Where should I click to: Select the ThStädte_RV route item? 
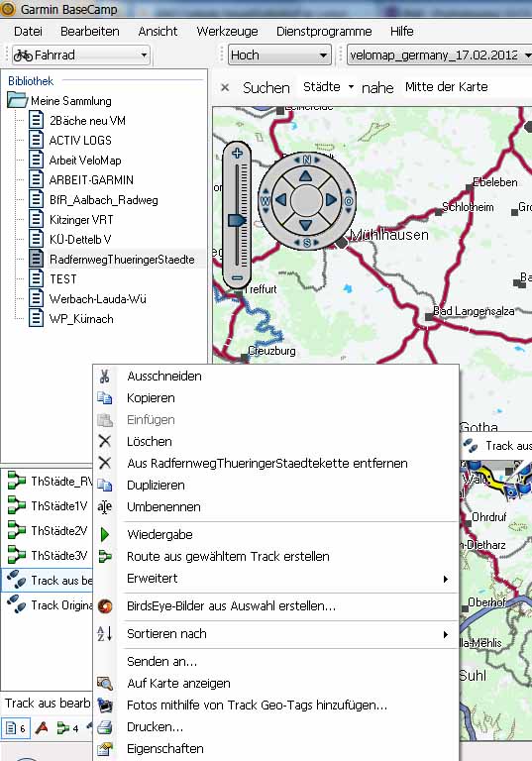(49, 481)
